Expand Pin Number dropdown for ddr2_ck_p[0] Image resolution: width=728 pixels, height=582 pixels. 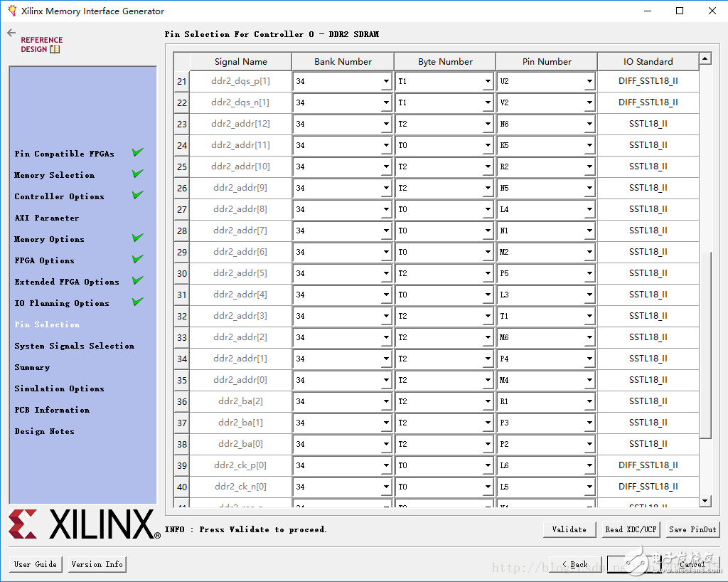click(x=589, y=466)
